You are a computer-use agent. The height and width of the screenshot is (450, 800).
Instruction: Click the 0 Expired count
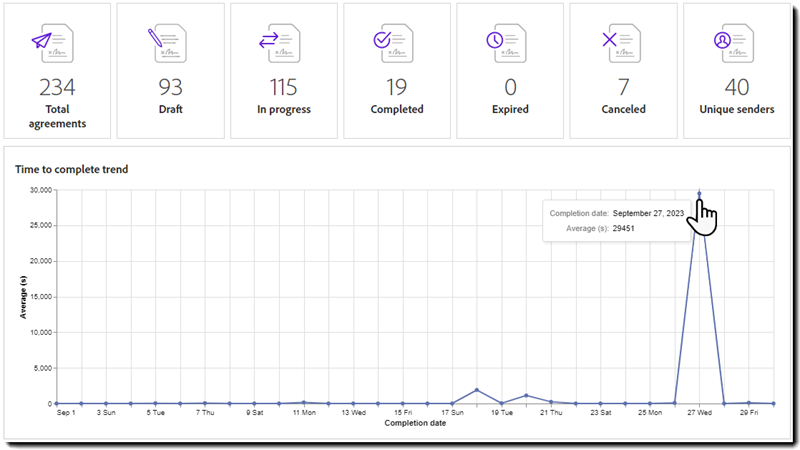(x=509, y=88)
